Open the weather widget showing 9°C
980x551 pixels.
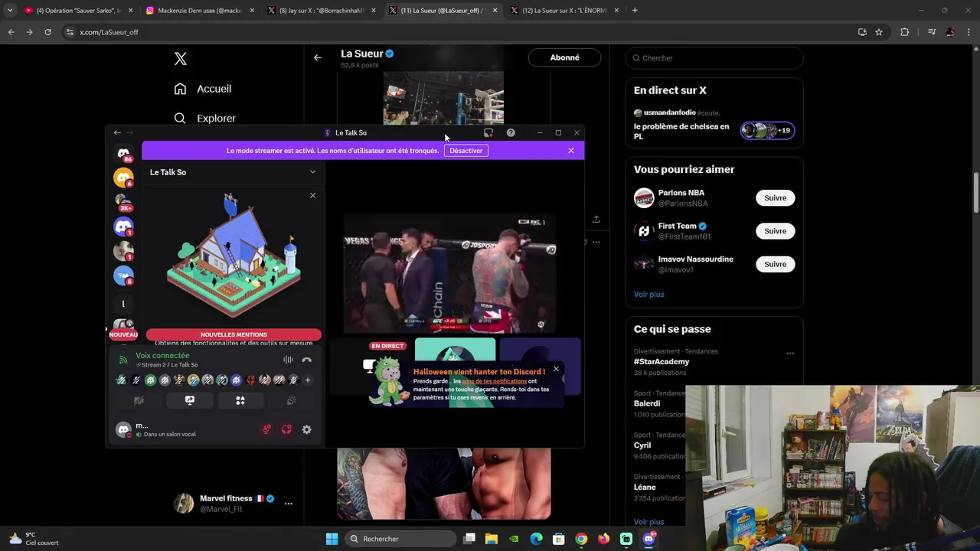point(34,539)
